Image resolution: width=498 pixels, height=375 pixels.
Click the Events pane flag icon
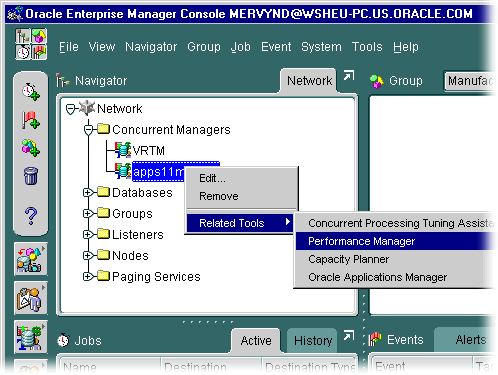(375, 340)
